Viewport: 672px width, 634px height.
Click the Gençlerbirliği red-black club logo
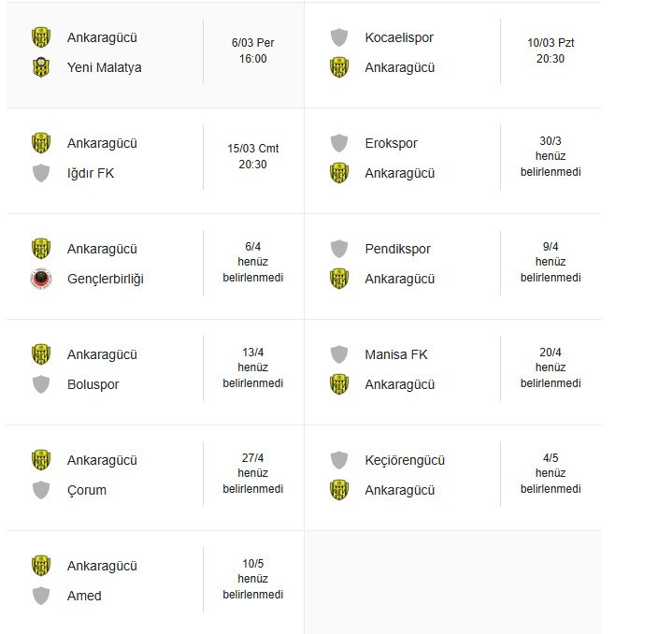coord(41,279)
